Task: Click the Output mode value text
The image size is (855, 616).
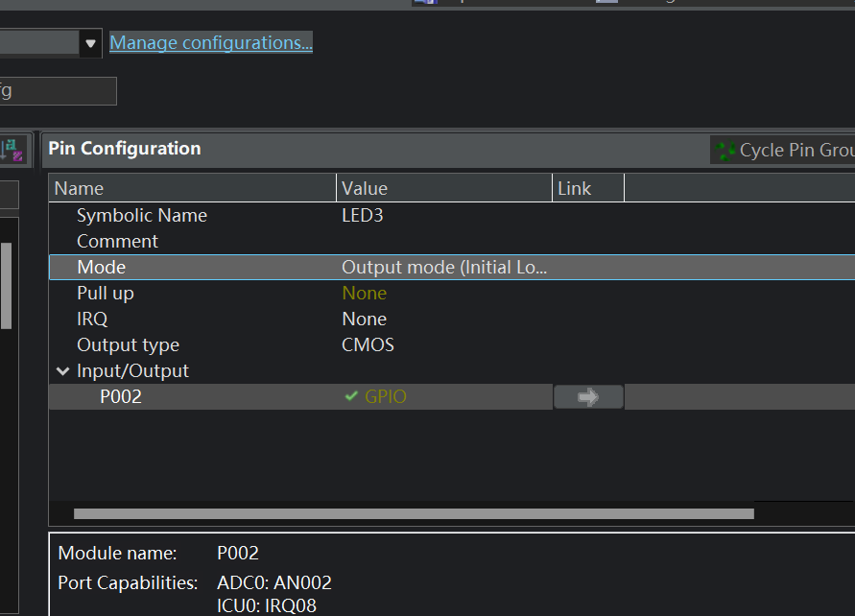Action: [x=444, y=267]
